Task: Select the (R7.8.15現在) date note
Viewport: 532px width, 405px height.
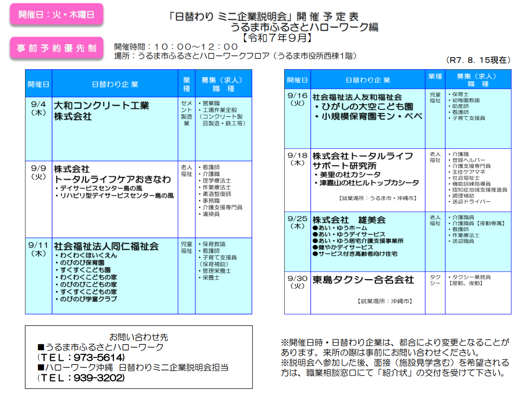Action: pos(478,60)
